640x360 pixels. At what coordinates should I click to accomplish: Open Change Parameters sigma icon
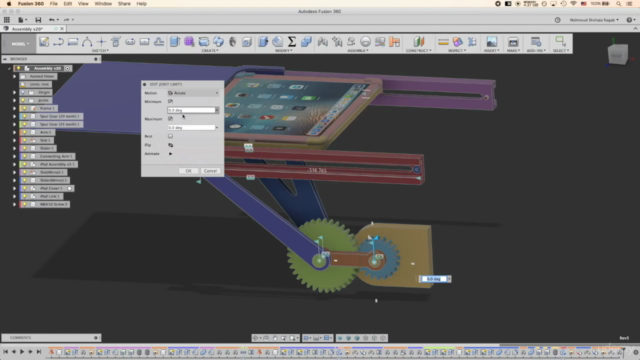point(292,42)
